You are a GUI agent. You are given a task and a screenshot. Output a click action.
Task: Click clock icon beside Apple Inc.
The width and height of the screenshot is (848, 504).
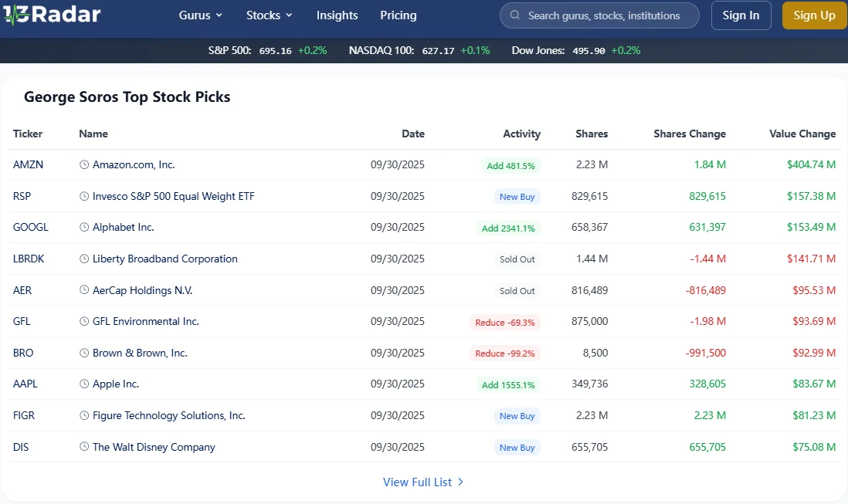point(84,384)
